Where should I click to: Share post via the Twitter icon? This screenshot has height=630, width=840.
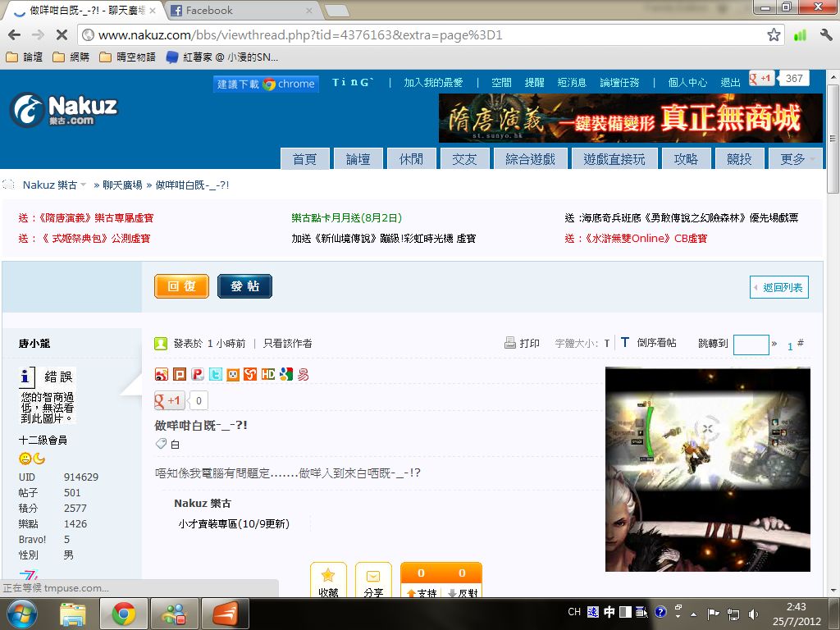tap(215, 375)
